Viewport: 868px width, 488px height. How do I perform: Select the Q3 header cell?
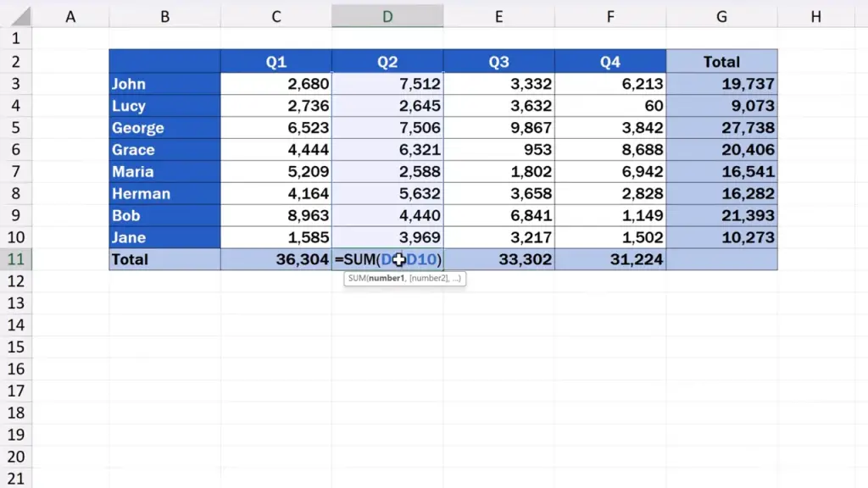tap(498, 62)
